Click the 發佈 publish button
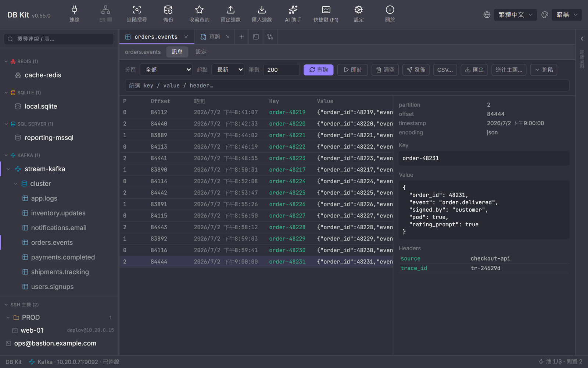The image size is (588, 368). point(416,70)
